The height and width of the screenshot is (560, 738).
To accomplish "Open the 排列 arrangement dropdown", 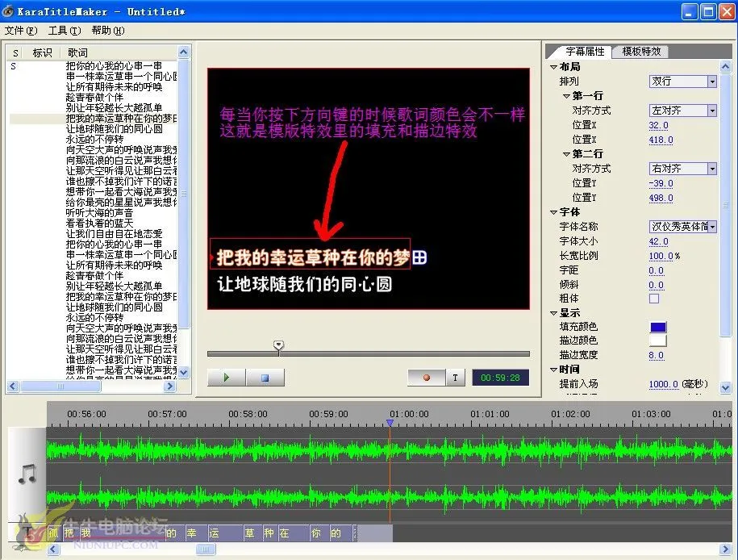I will click(x=712, y=81).
